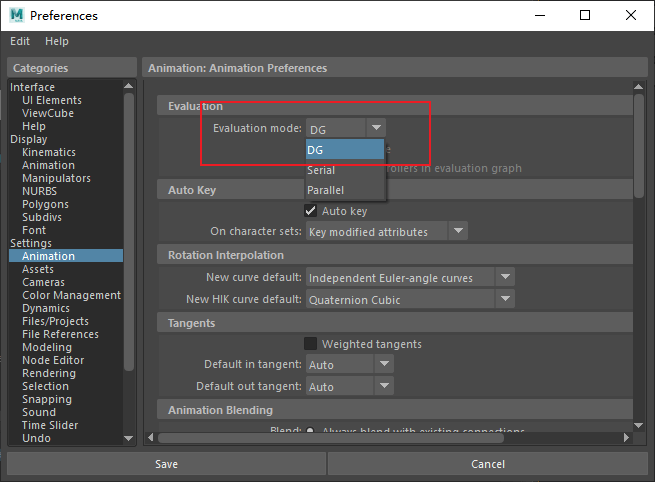
Task: Click the Save button
Action: pos(166,464)
